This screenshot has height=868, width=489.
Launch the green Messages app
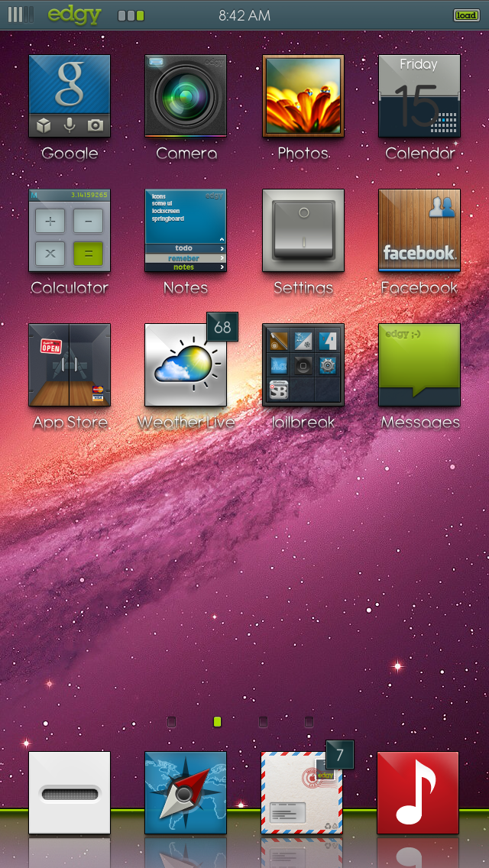click(x=419, y=364)
